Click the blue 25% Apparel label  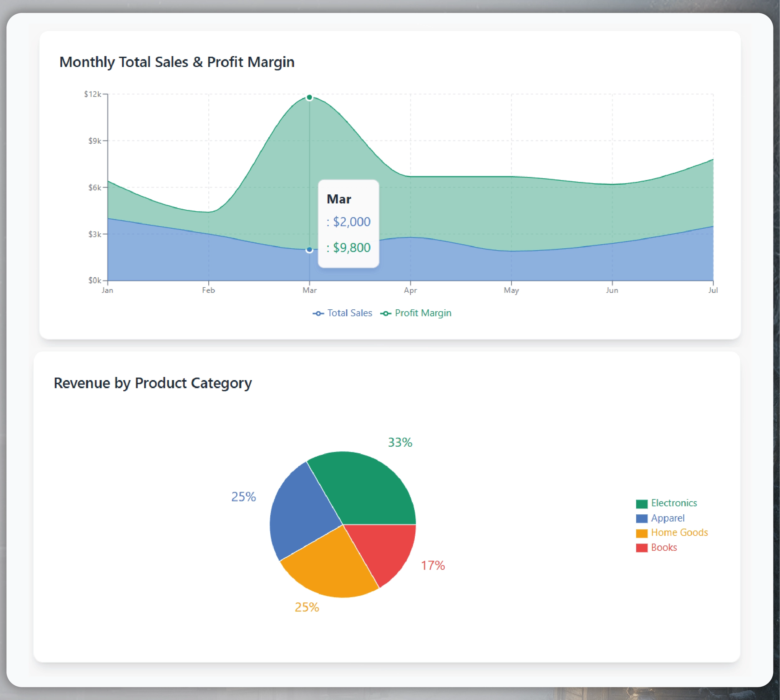243,497
